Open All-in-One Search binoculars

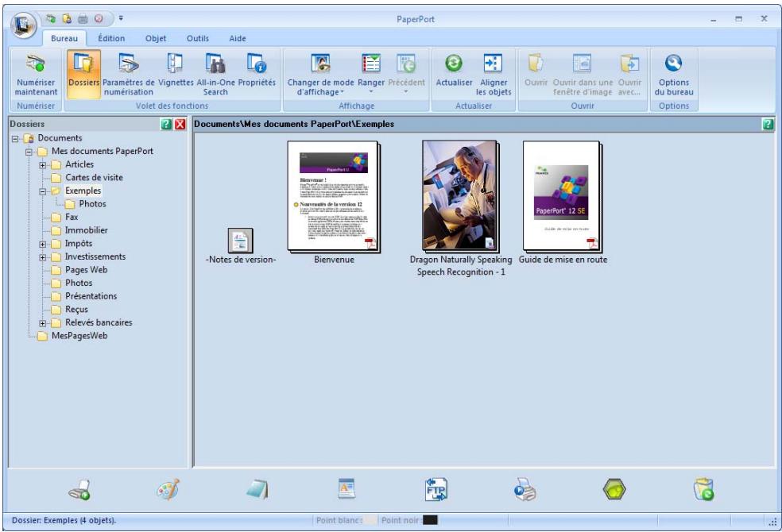point(215,74)
